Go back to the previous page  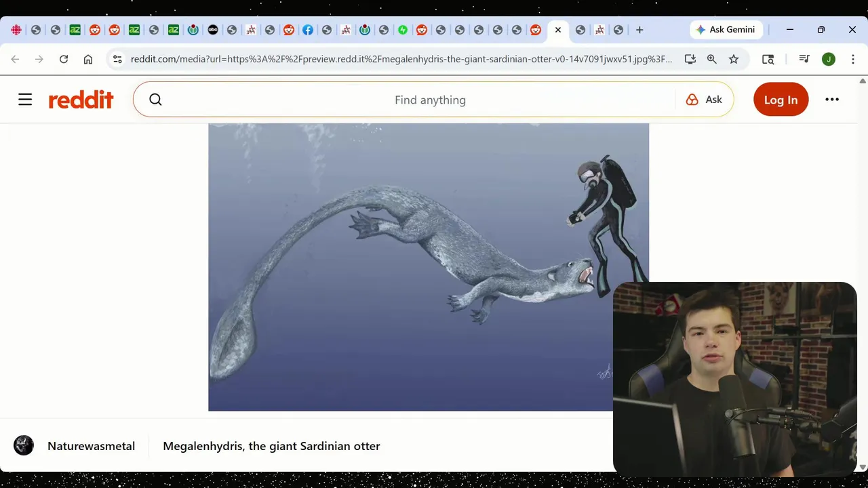(15, 59)
